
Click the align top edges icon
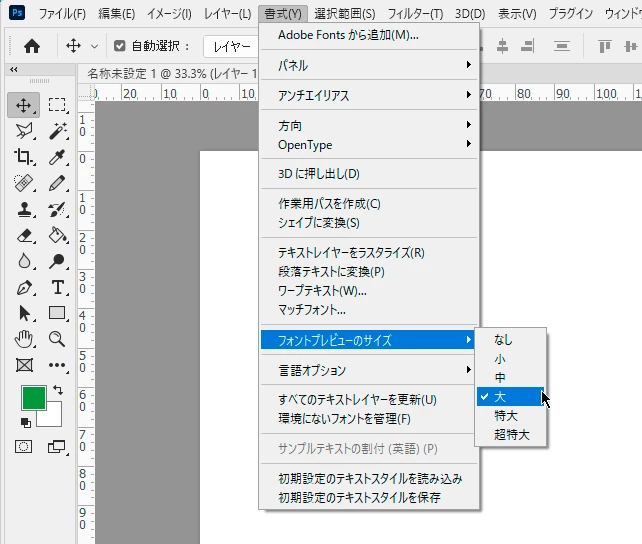click(604, 46)
